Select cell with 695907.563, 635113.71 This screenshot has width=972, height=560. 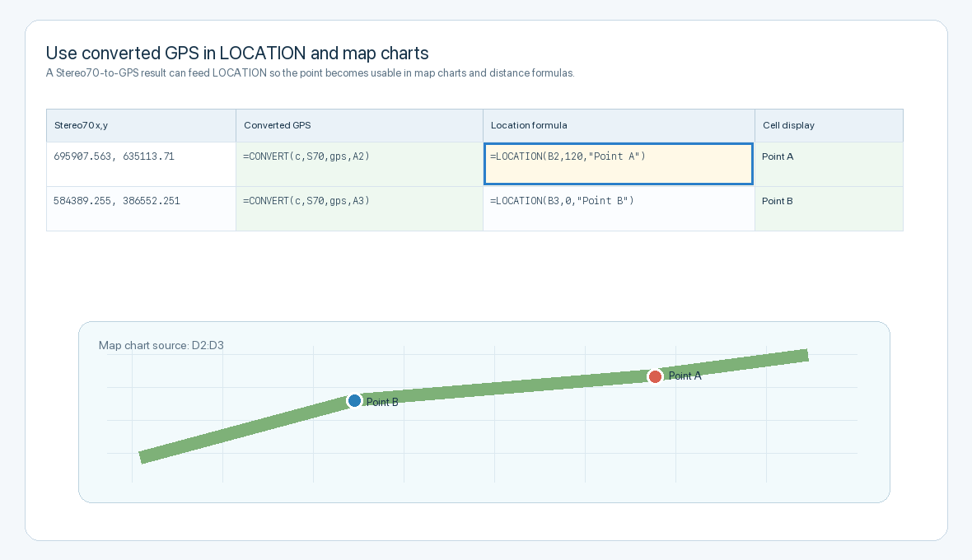click(142, 165)
